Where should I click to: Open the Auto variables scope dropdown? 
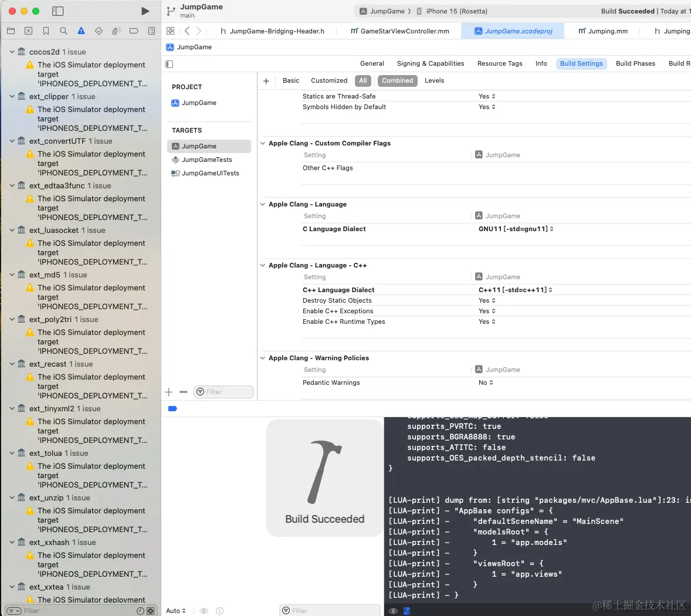(176, 611)
